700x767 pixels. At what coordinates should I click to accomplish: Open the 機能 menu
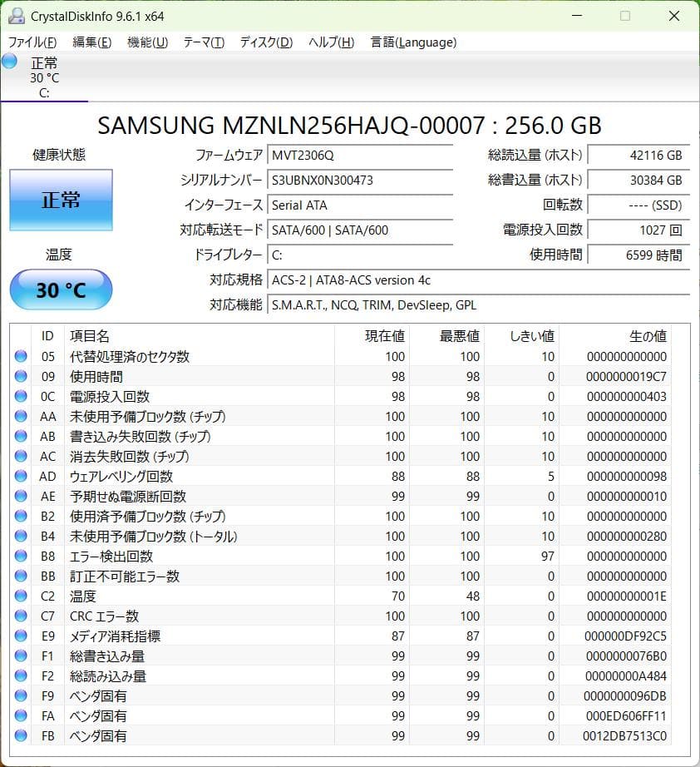click(x=146, y=42)
